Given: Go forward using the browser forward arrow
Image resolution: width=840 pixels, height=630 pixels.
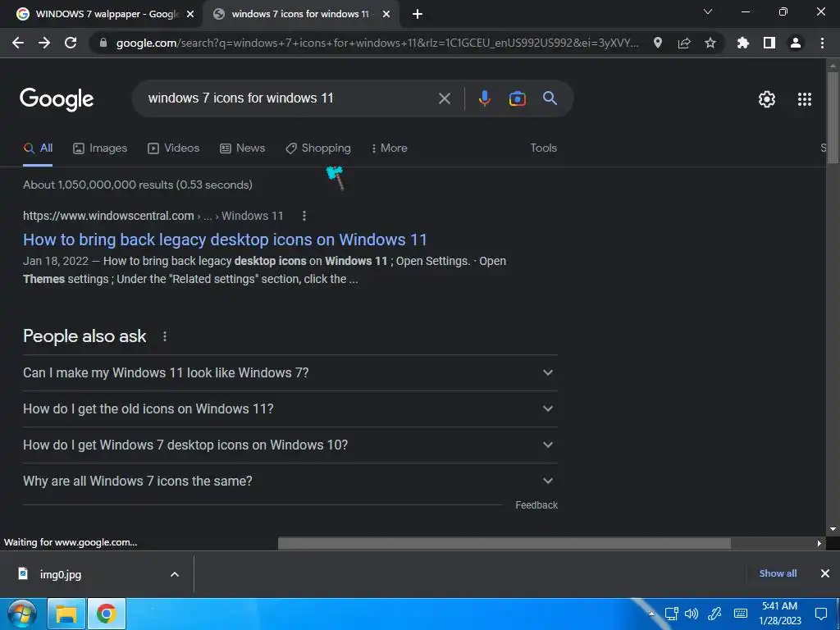Looking at the screenshot, I should pyautogui.click(x=44, y=43).
